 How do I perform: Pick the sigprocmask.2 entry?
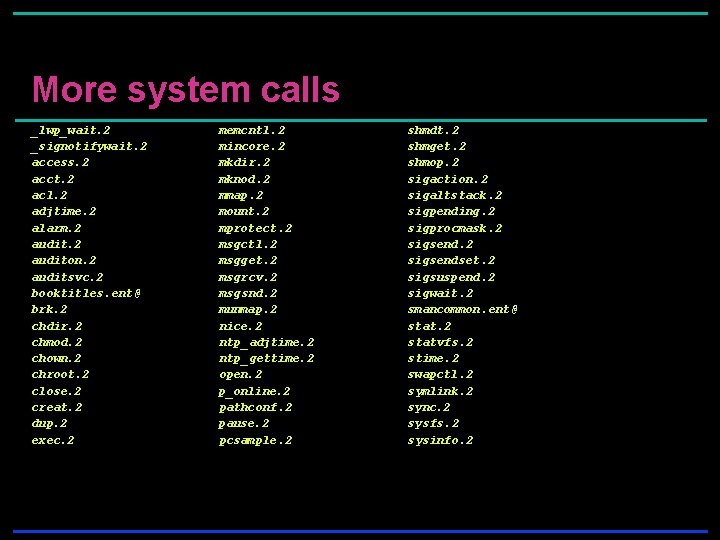tap(455, 229)
